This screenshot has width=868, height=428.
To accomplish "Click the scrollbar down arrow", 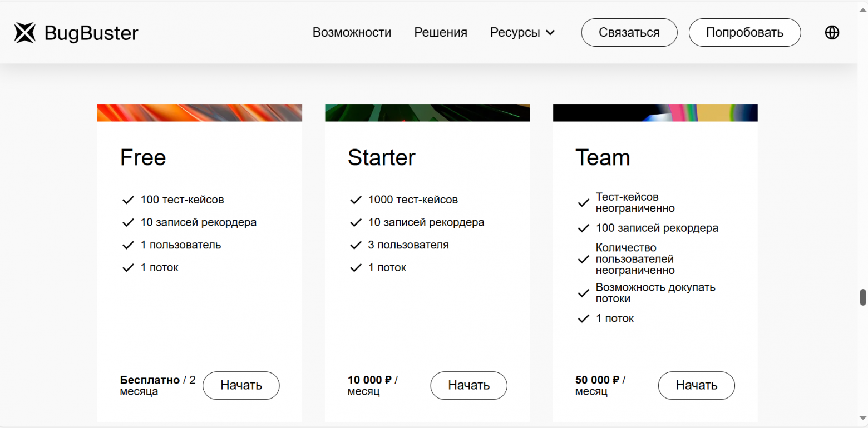I will click(863, 418).
